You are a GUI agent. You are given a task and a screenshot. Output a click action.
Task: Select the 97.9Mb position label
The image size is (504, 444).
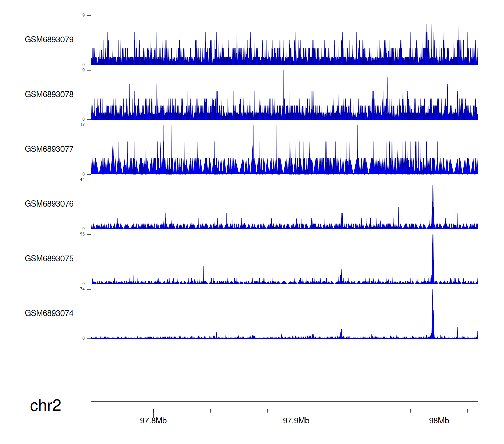pos(296,421)
